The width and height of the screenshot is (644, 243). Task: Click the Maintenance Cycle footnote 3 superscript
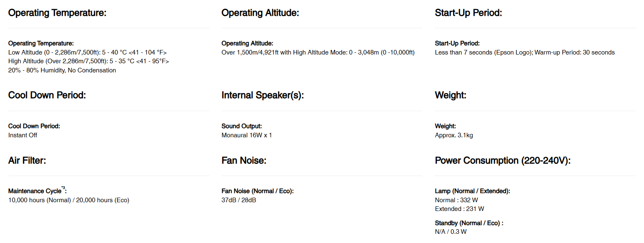[63, 188]
